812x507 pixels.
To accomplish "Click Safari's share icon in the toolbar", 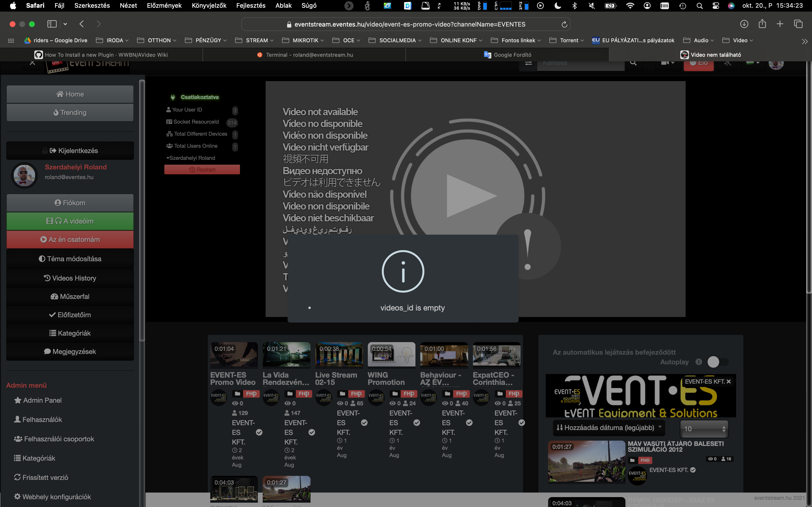I will [x=762, y=24].
